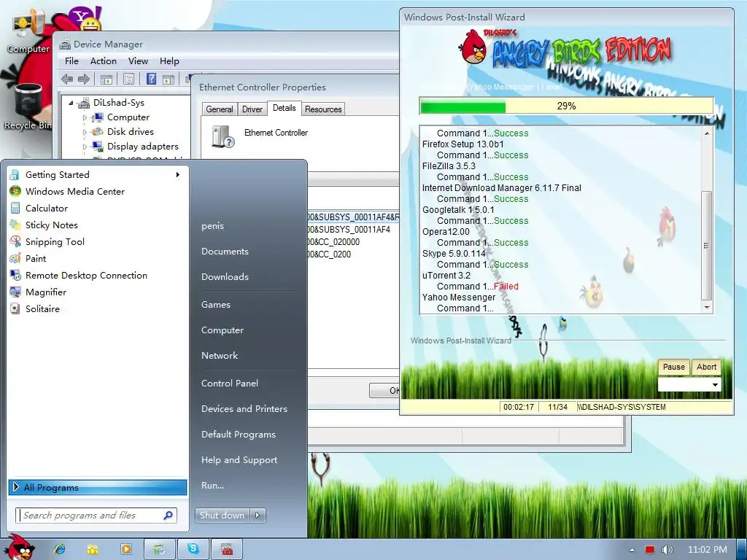The height and width of the screenshot is (560, 747).
Task: Switch to the General tab
Action: [x=219, y=109]
